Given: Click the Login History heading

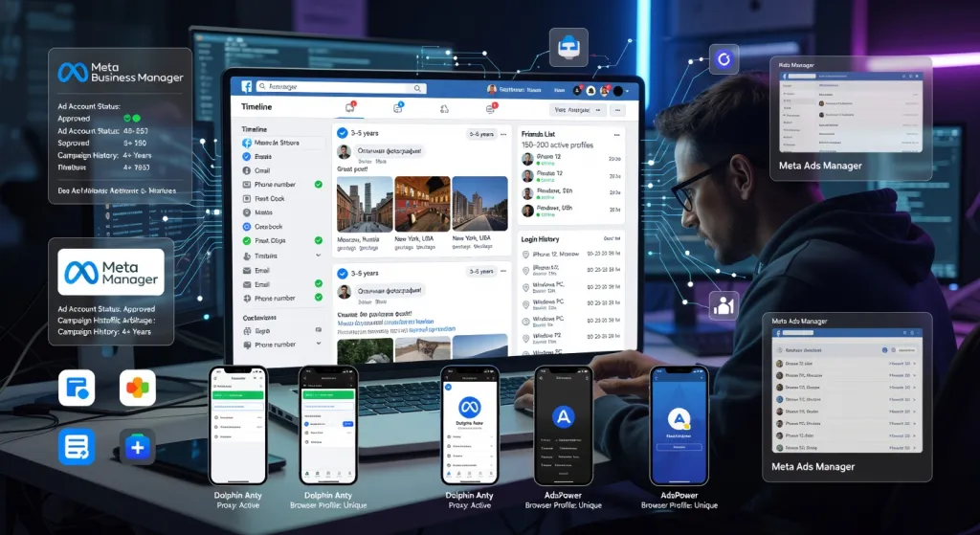Looking at the screenshot, I should pyautogui.click(x=540, y=239).
